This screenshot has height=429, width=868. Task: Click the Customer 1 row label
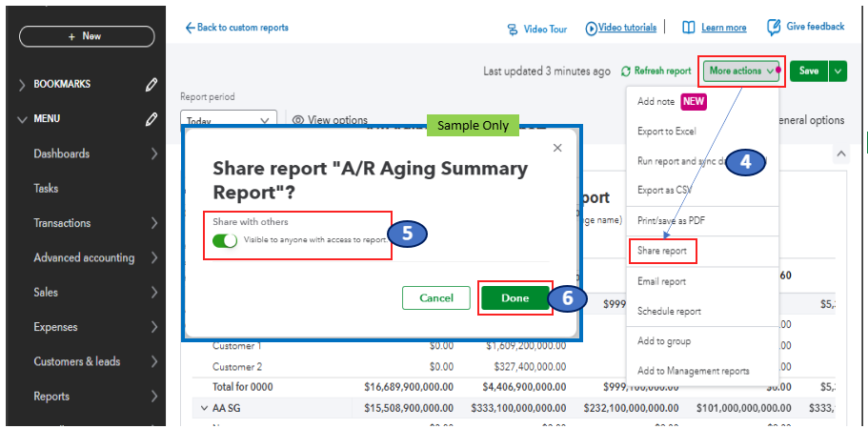237,346
